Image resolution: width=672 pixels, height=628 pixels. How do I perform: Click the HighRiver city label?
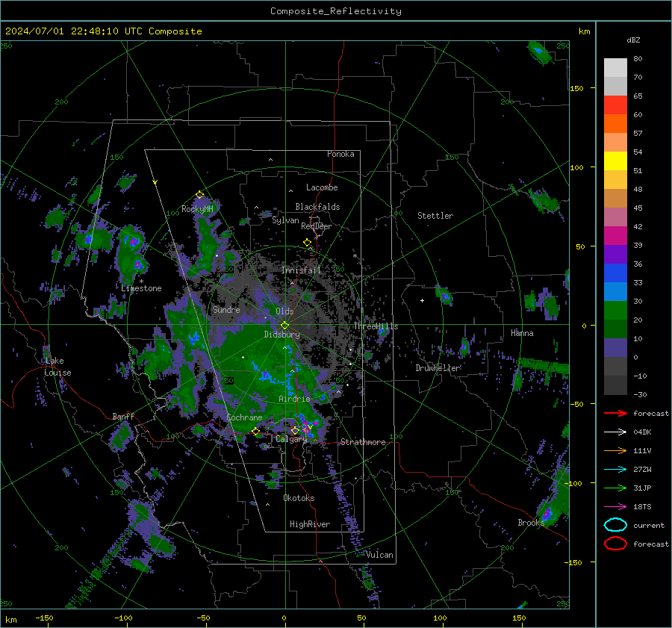click(x=310, y=524)
